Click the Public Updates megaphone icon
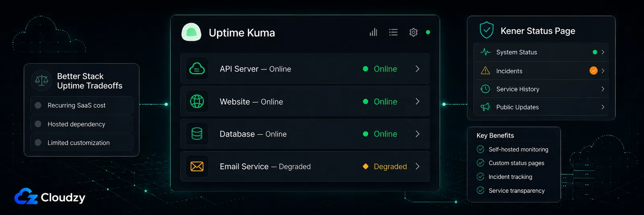644x215 pixels. click(485, 107)
